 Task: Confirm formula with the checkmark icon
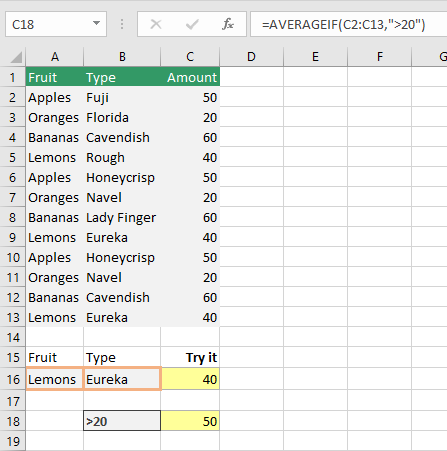coord(192,24)
